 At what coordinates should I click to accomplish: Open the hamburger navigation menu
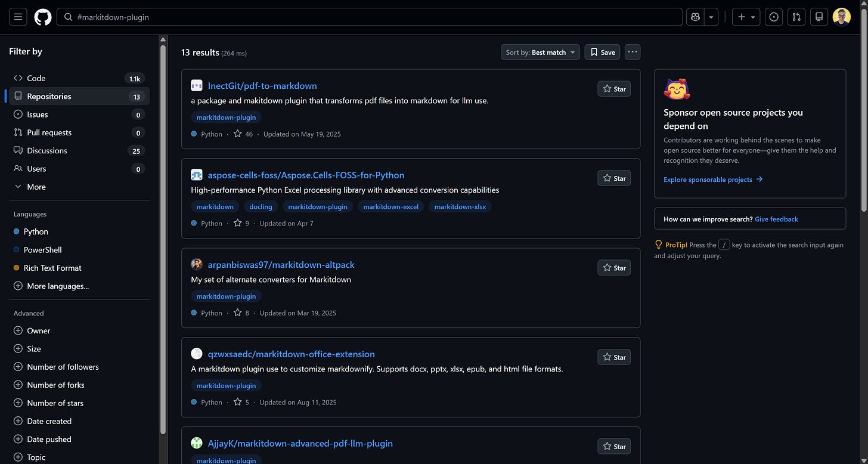(18, 17)
